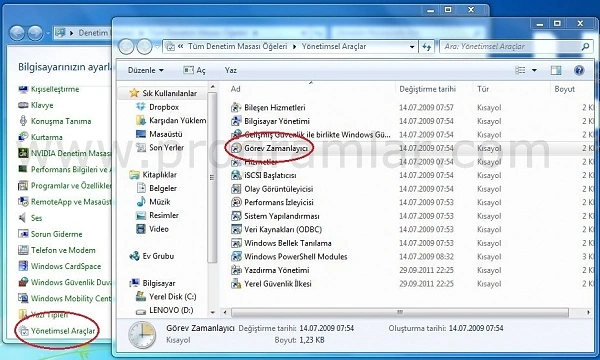Click the navigation pane vertical scrollbar thumb
This screenshot has width=600, height=360.
click(212, 177)
